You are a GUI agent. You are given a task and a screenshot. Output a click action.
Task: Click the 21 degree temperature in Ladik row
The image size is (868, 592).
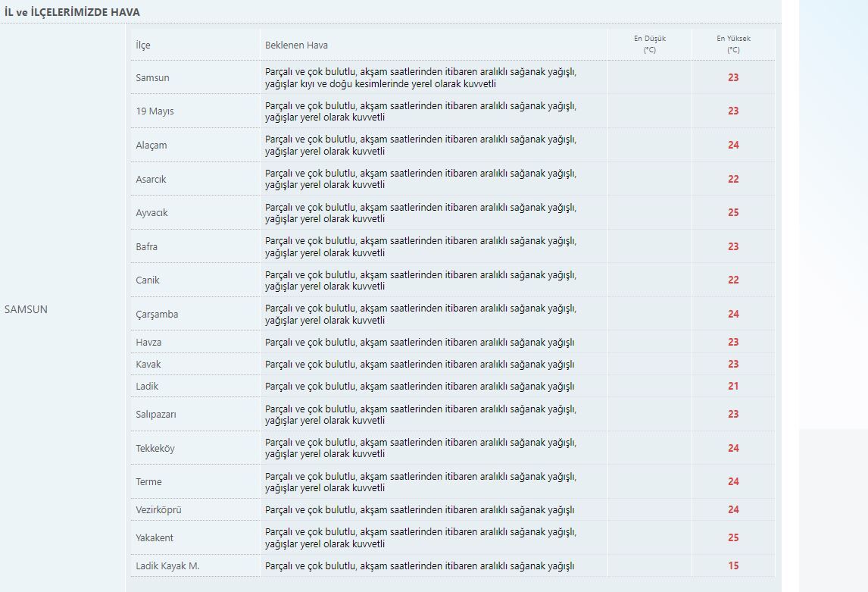click(x=733, y=387)
